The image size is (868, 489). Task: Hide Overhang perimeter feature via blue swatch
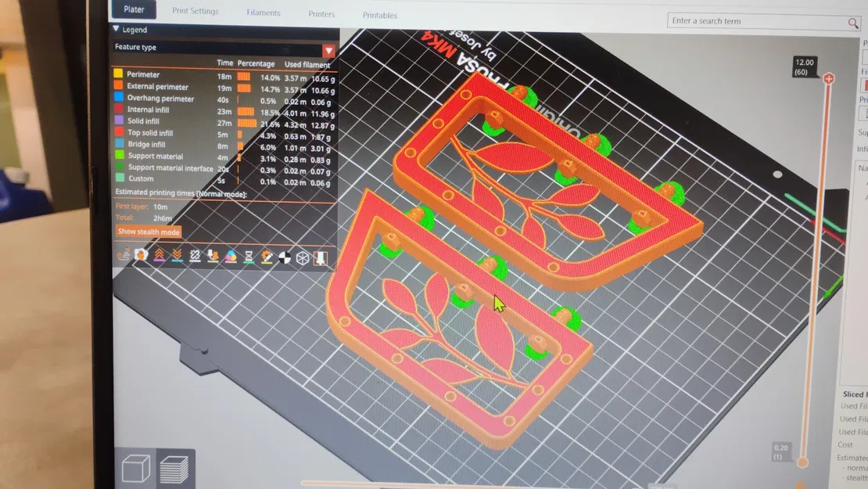tap(118, 97)
